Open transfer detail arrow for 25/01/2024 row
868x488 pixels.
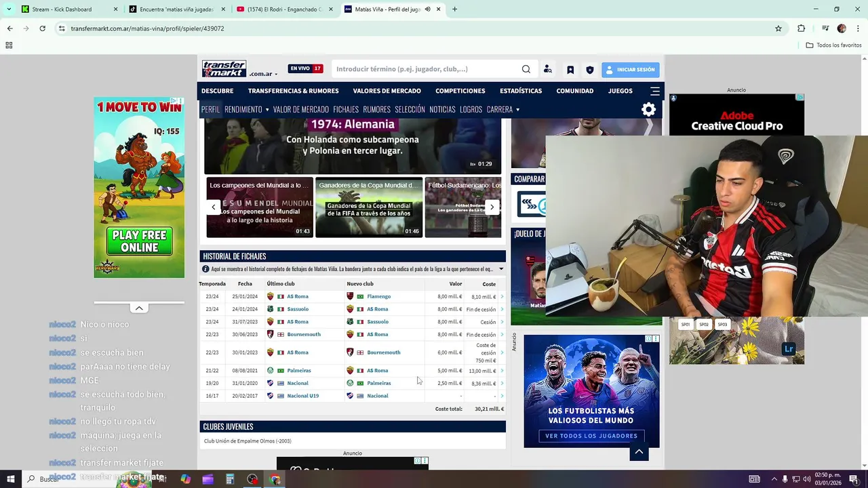coord(502,297)
